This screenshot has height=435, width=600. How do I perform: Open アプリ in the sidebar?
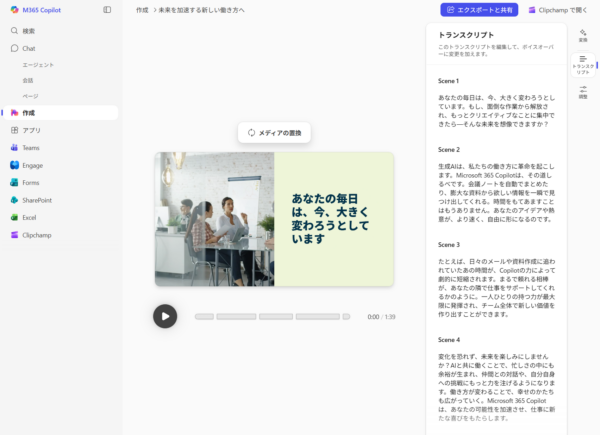pos(31,130)
